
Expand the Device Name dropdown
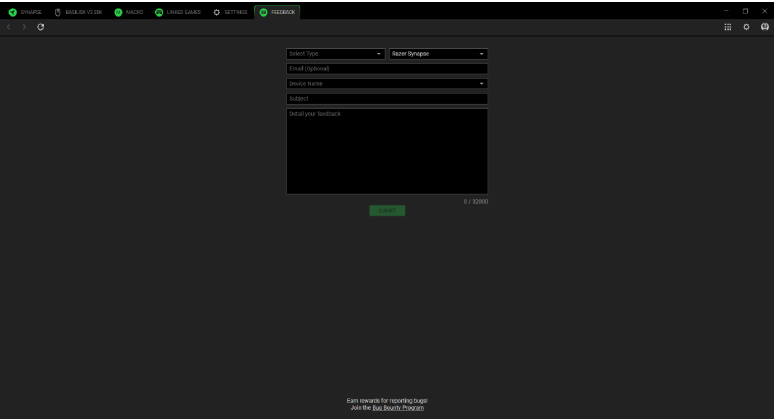tap(387, 84)
